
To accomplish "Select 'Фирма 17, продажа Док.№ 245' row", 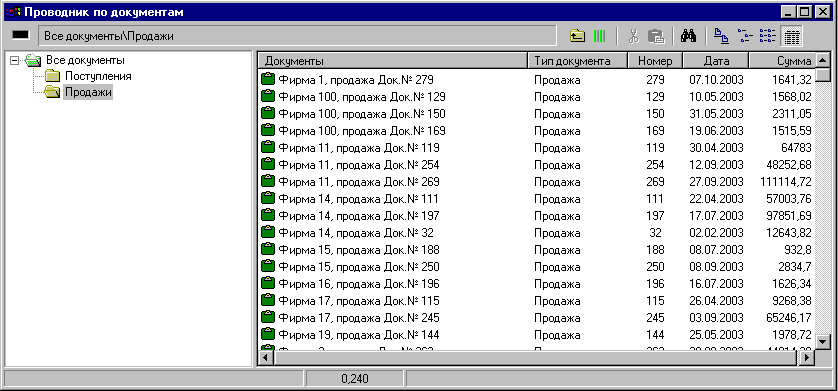I will point(537,318).
